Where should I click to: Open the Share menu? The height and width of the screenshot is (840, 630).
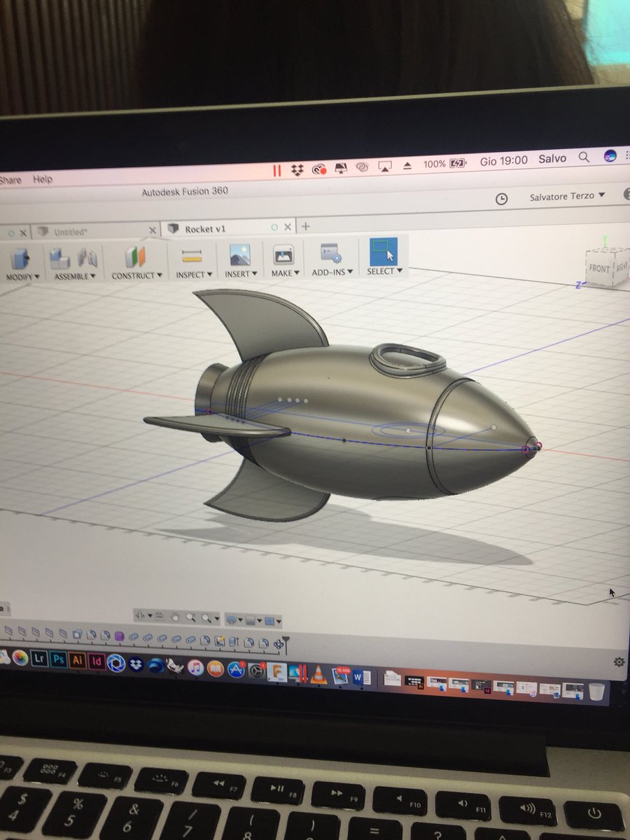[x=10, y=181]
